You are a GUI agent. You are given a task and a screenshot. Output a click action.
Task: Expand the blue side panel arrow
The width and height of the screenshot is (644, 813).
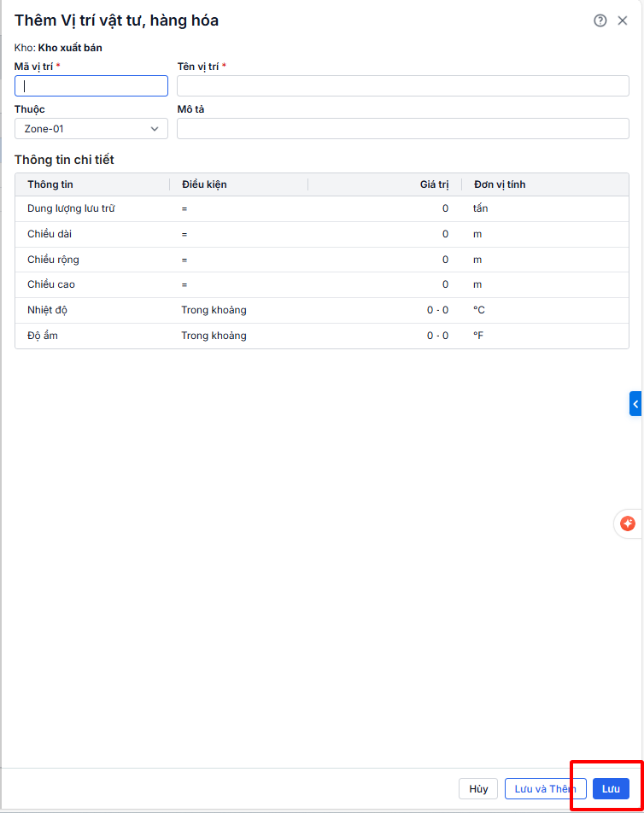coord(635,403)
